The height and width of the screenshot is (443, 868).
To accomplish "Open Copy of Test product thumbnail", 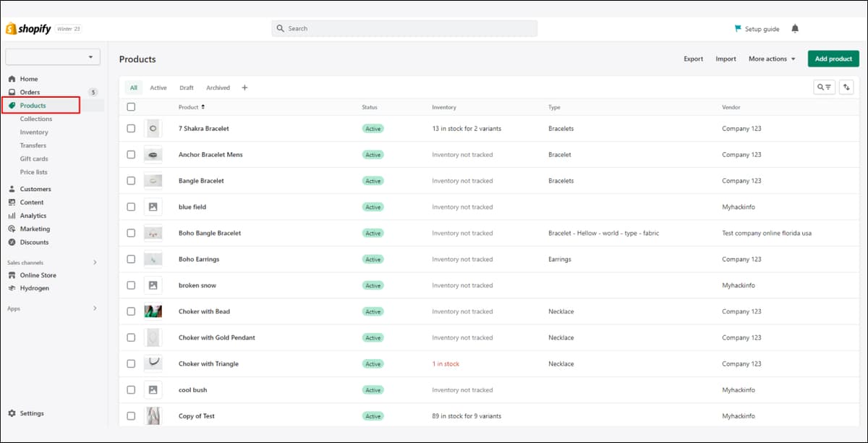I will (x=153, y=416).
